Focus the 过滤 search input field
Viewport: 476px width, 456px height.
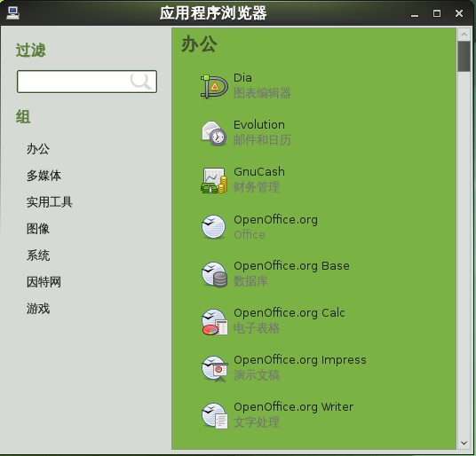(x=87, y=82)
